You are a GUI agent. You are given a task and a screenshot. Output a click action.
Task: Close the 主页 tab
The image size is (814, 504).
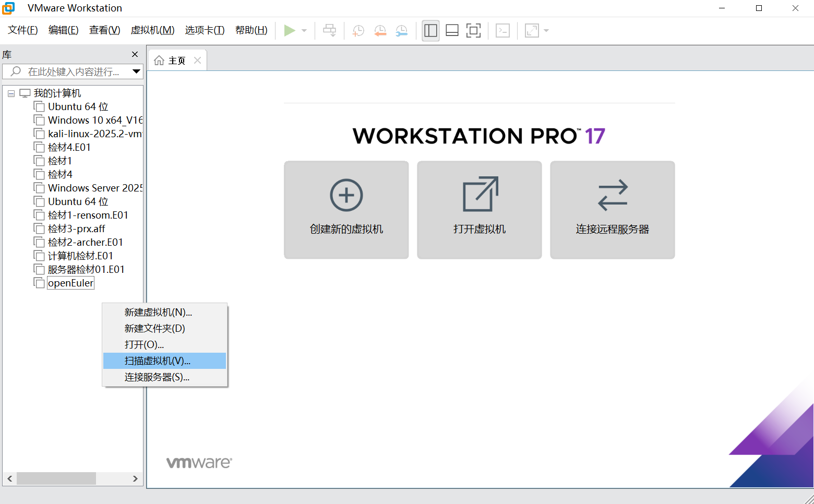[197, 61]
